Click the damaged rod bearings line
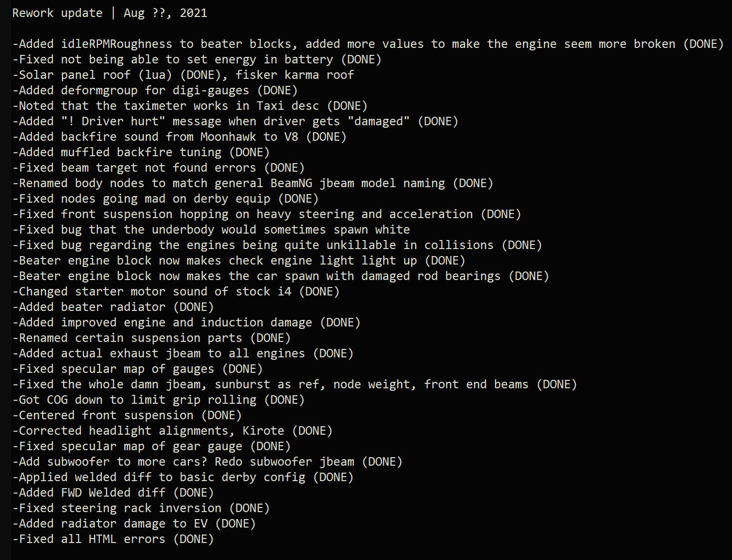Screen dimensions: 732x560 [x=280, y=277]
